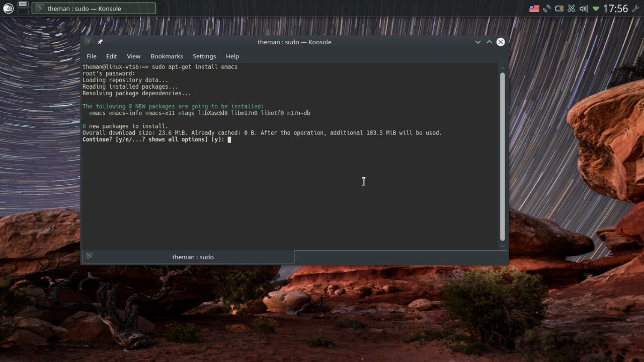Click the scrollbar down arrow in Konsole
Viewport: 644px width, 362px height.
pos(502,246)
